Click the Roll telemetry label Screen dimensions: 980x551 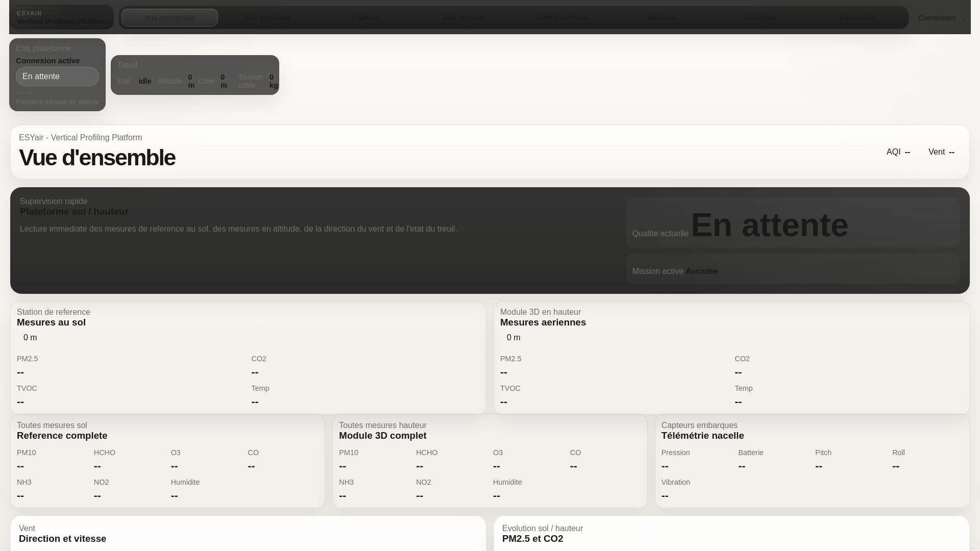[x=898, y=453]
